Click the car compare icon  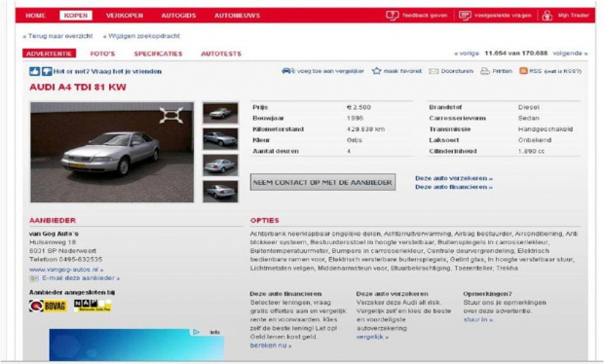(x=287, y=71)
